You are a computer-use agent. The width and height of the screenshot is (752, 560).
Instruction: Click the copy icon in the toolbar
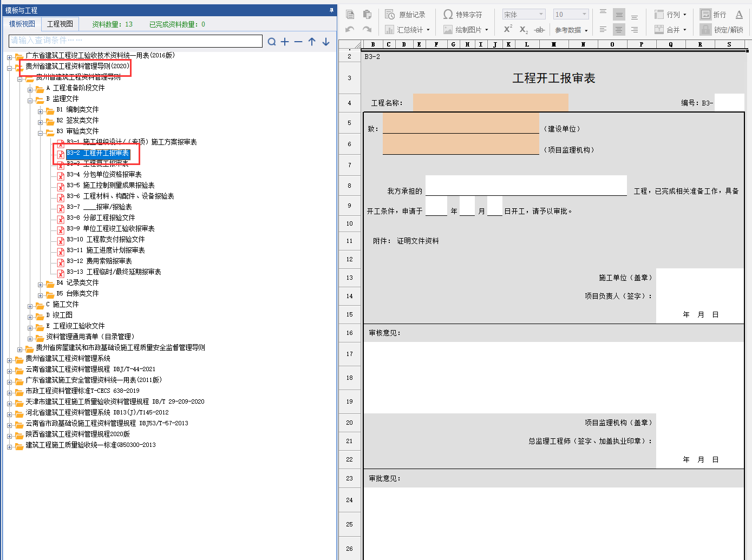pyautogui.click(x=350, y=15)
